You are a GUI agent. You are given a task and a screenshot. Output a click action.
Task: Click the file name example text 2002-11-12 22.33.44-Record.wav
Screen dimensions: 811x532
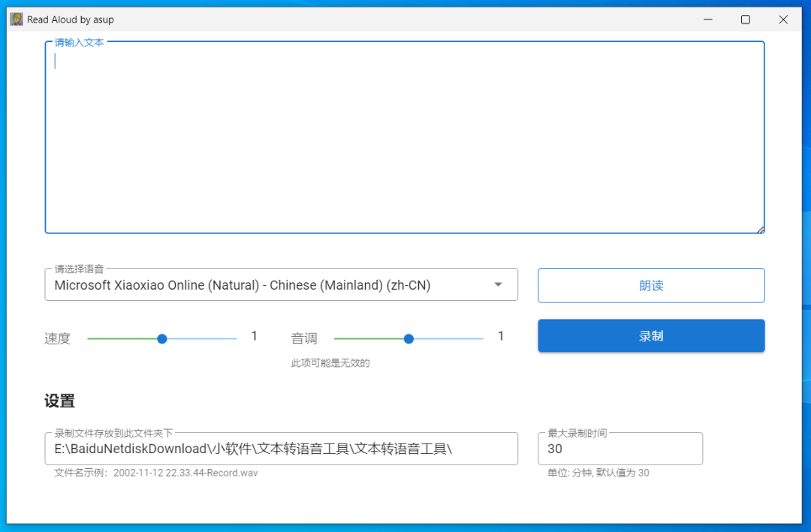pyautogui.click(x=185, y=473)
